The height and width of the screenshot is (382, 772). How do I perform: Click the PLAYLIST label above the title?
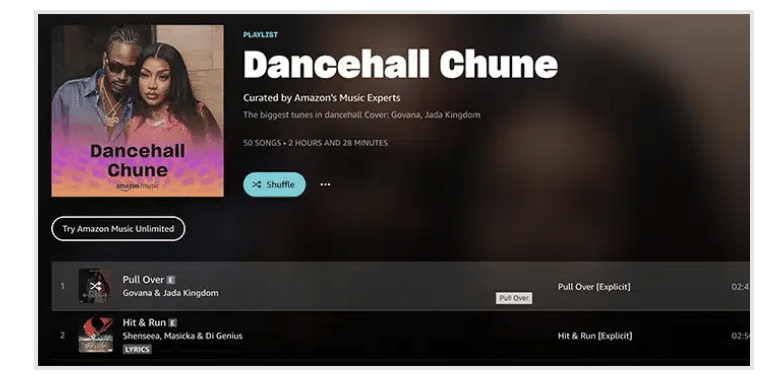tap(260, 34)
